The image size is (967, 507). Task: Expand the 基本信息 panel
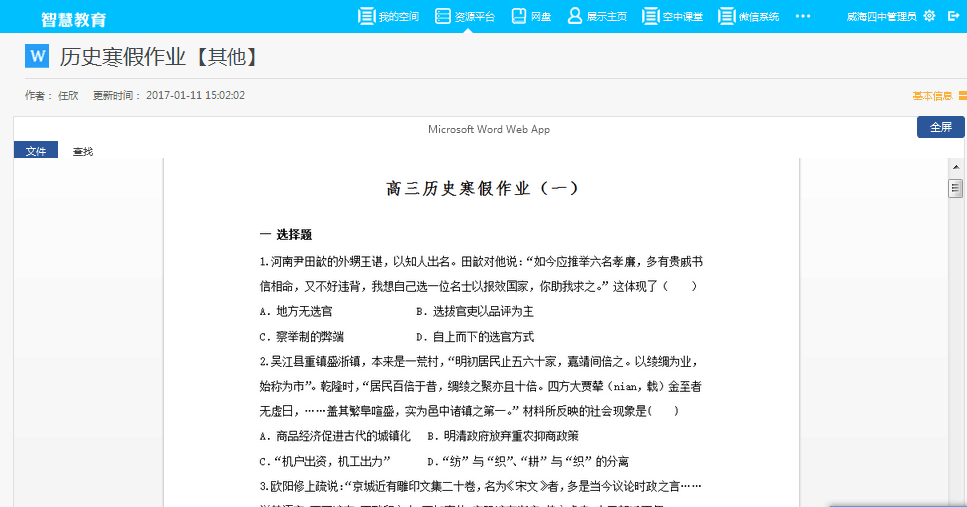pos(939,96)
